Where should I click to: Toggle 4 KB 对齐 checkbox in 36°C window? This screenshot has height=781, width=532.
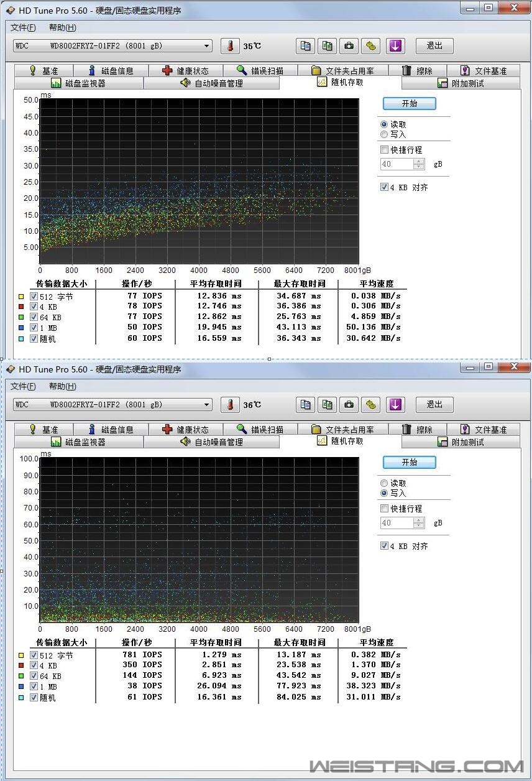click(384, 546)
